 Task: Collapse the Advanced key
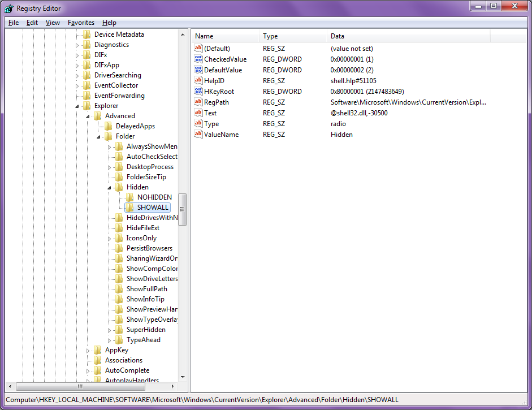(88, 116)
